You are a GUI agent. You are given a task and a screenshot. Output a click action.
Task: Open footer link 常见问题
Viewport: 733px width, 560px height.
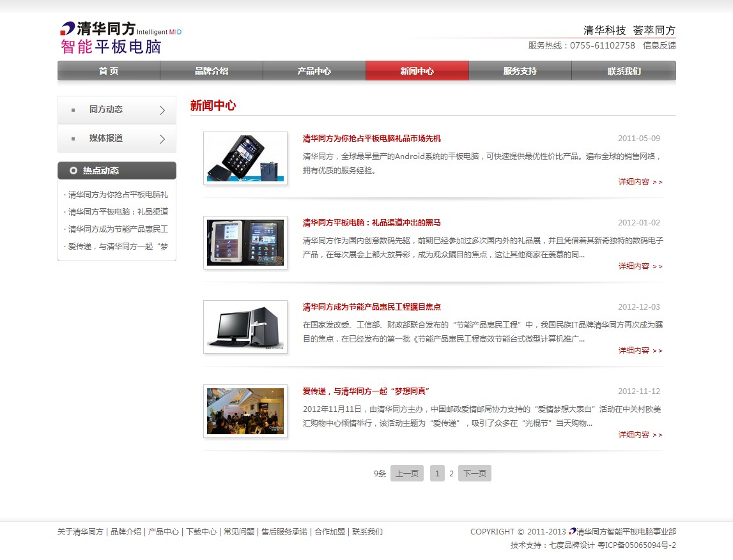[239, 531]
